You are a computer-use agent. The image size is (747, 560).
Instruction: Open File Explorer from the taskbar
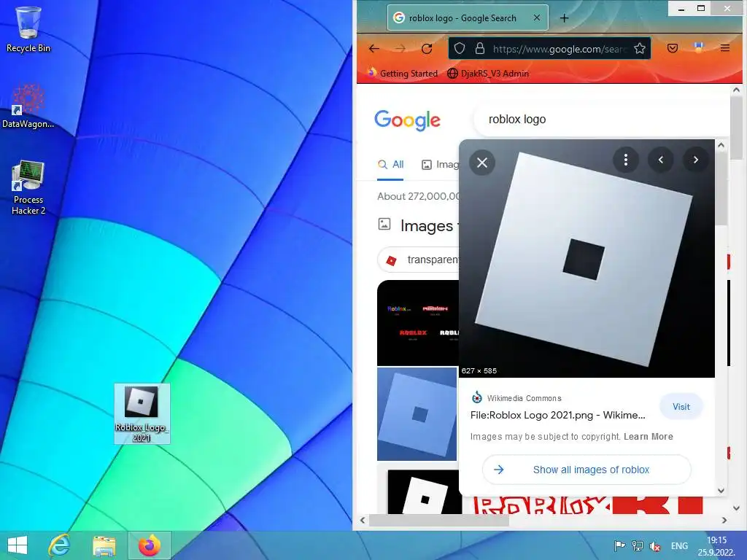pyautogui.click(x=104, y=545)
